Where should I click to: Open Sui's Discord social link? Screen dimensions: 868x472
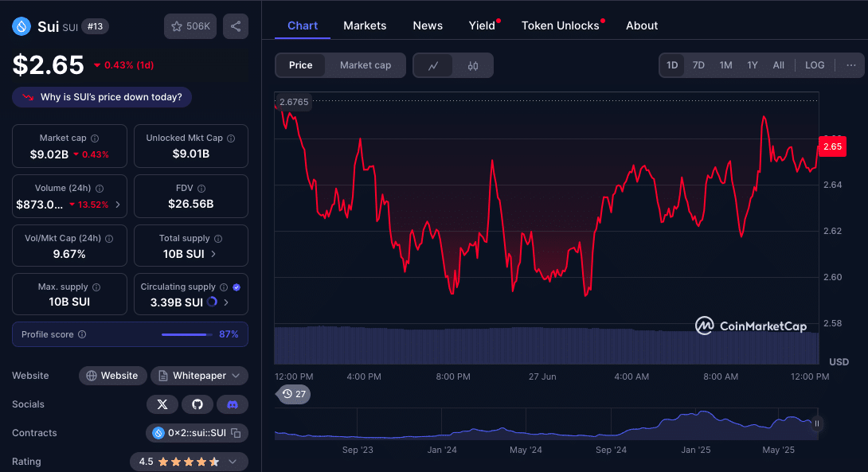tap(233, 404)
